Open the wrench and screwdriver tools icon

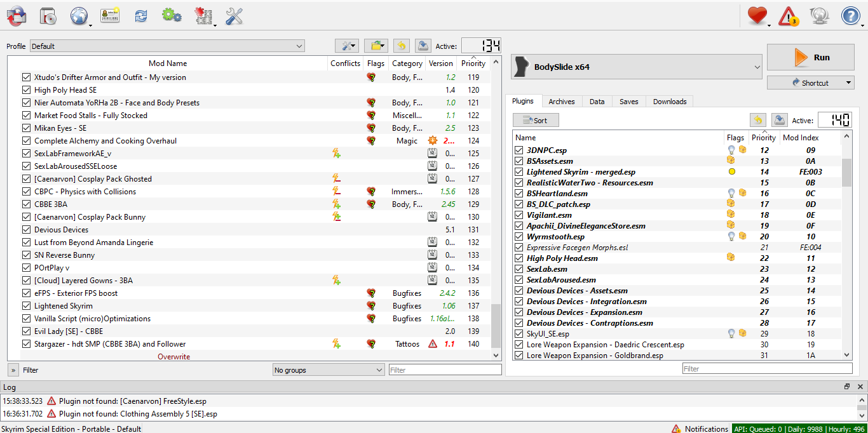click(x=234, y=16)
